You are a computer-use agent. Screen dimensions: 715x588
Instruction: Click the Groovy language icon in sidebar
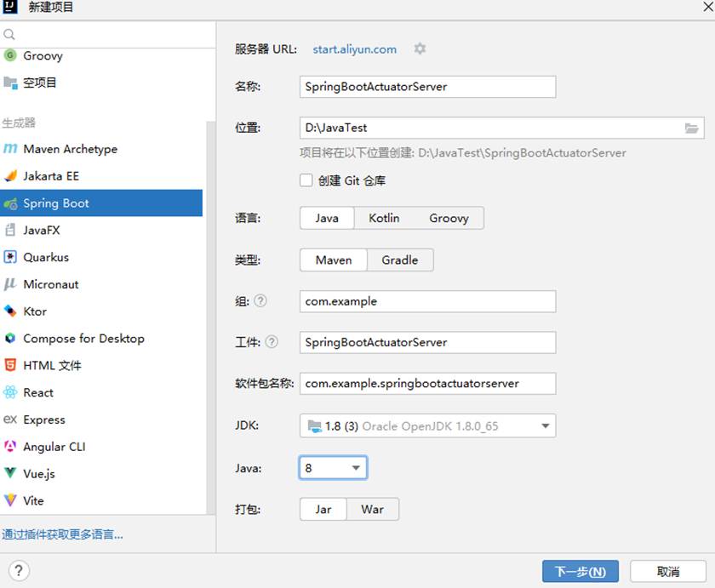tap(10, 55)
